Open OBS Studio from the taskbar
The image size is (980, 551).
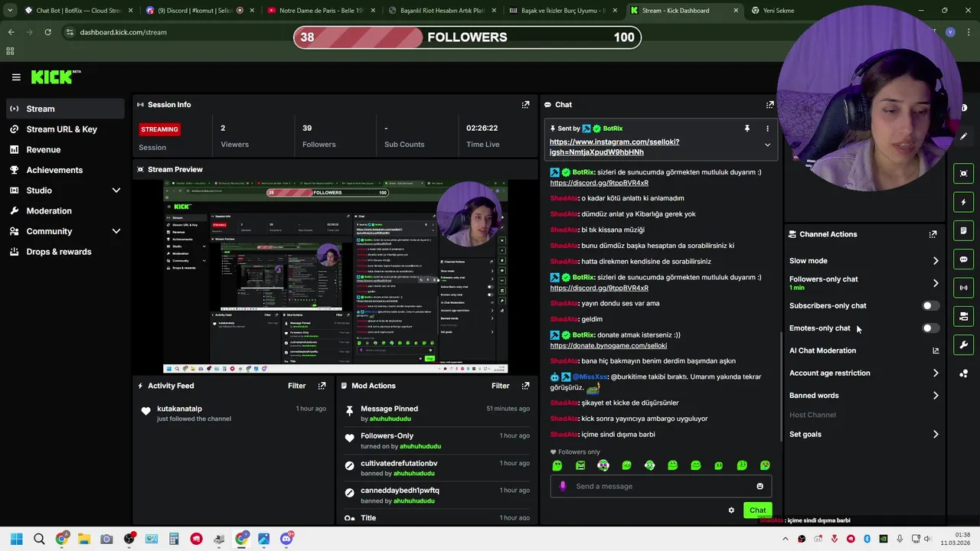click(x=129, y=539)
